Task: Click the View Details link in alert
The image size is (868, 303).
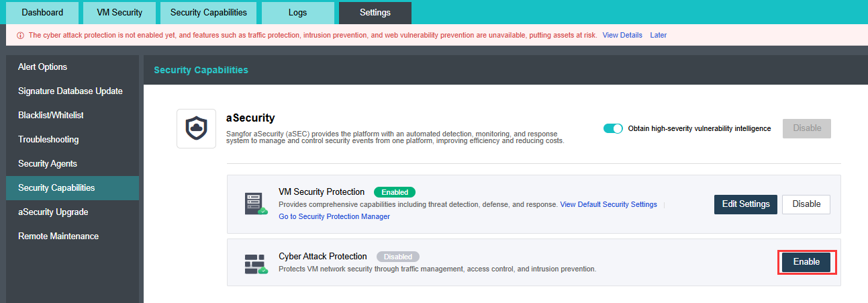Action: click(622, 35)
